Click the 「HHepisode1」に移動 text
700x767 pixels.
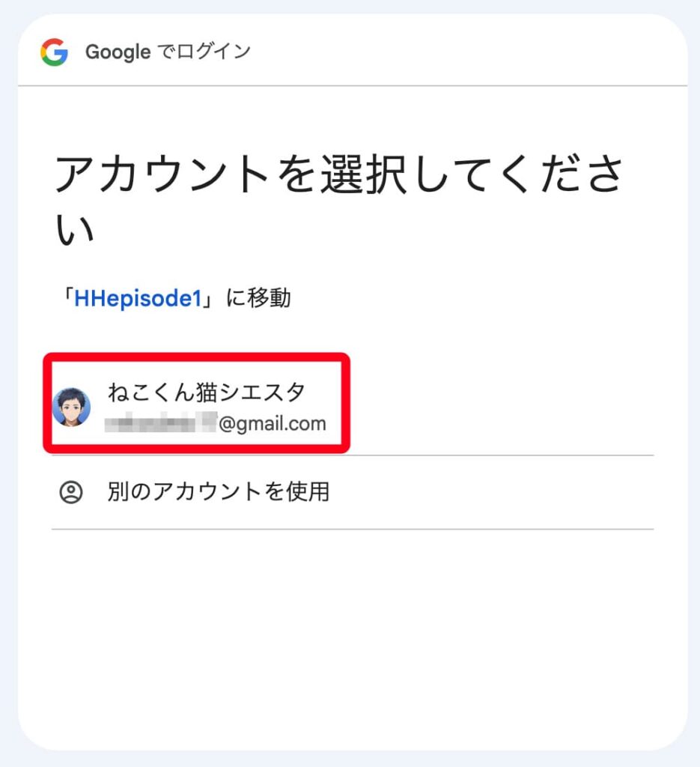176,297
